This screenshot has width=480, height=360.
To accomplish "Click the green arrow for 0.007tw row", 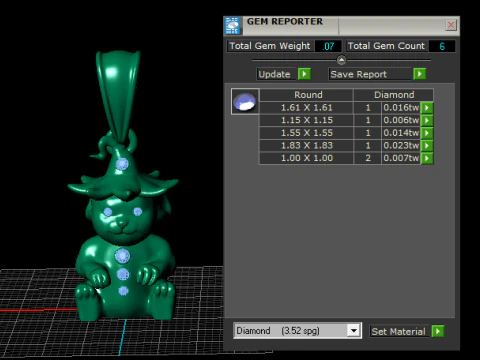I will [x=427, y=158].
